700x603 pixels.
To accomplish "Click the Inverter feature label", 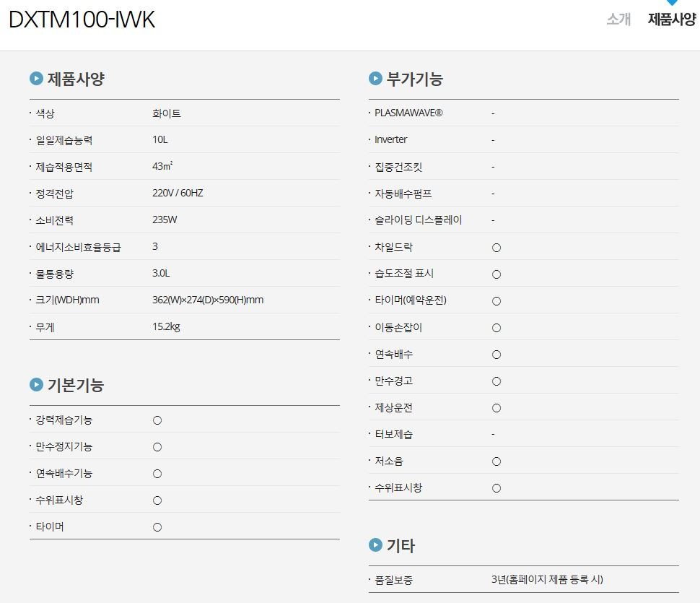I will pyautogui.click(x=391, y=140).
